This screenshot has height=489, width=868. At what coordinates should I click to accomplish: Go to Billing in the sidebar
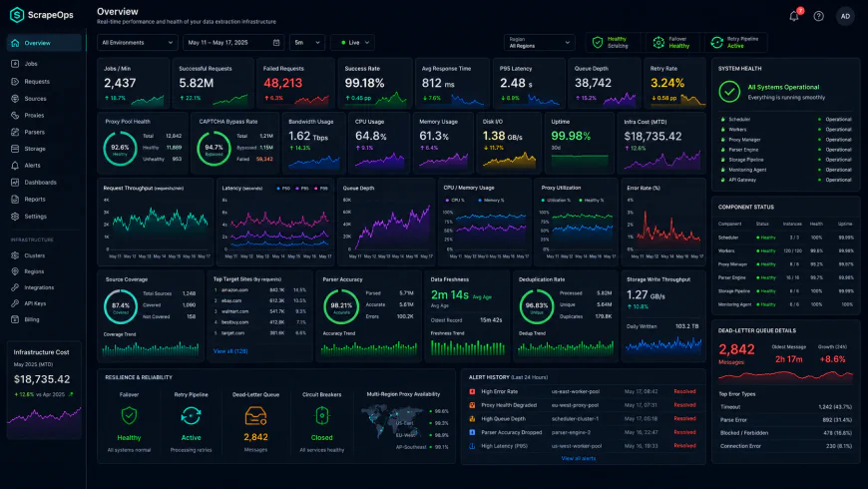point(44,319)
